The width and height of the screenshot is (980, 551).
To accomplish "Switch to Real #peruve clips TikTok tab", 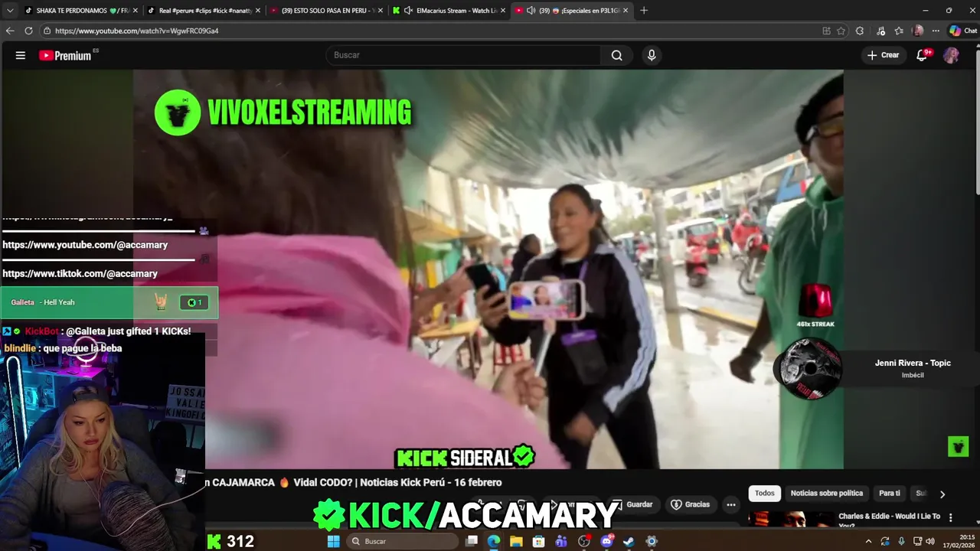I will (x=202, y=10).
